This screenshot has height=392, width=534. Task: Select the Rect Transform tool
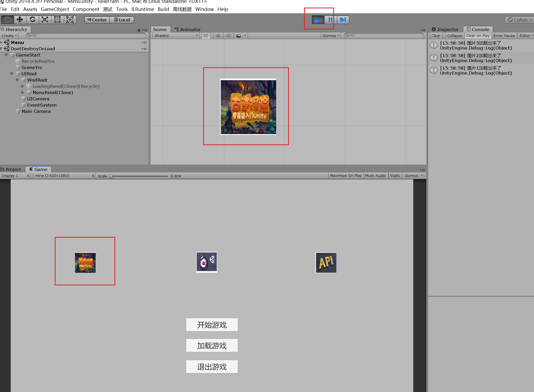[x=57, y=20]
